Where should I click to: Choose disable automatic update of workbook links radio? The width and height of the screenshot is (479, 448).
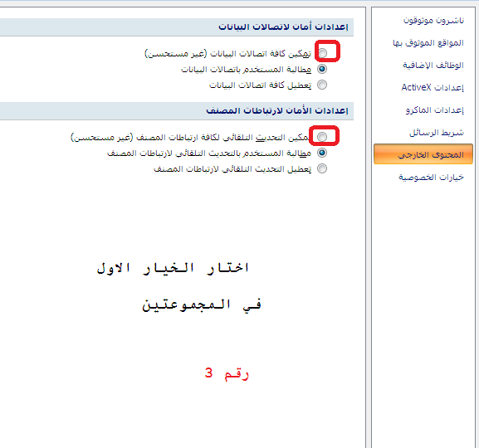tap(322, 168)
